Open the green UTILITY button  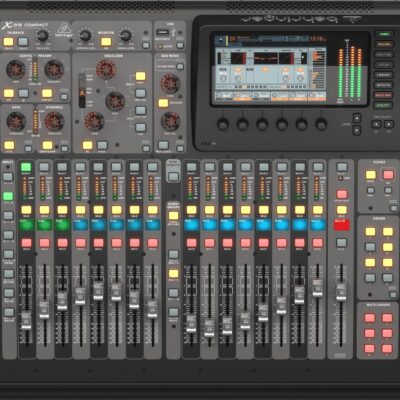click(x=384, y=105)
